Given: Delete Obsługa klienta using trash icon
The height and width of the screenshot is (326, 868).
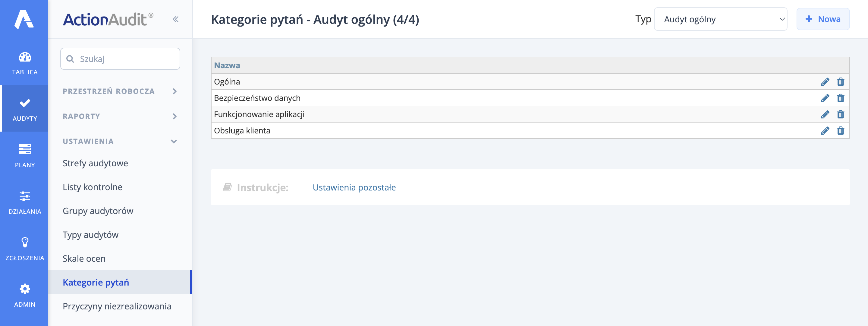Looking at the screenshot, I should (841, 131).
